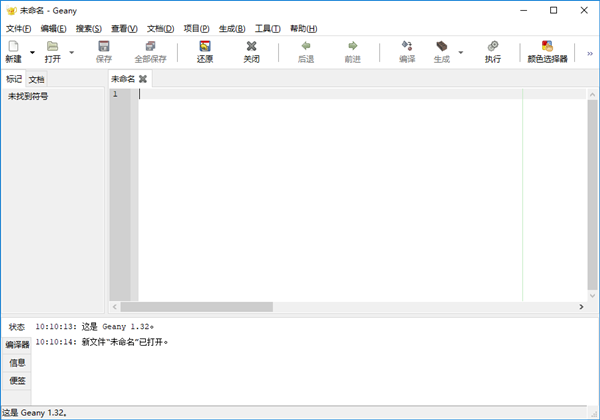
Task: Click the Open (打开) folder icon
Action: click(x=52, y=46)
